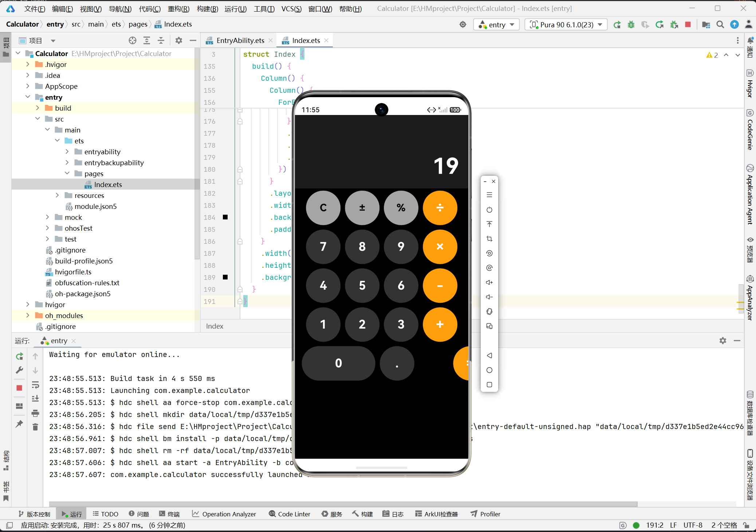The image size is (756, 532).
Task: Hide the project tool window
Action: pos(193,40)
